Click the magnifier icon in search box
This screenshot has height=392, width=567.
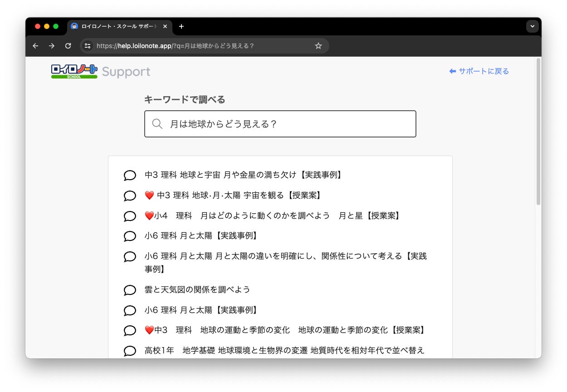click(157, 124)
